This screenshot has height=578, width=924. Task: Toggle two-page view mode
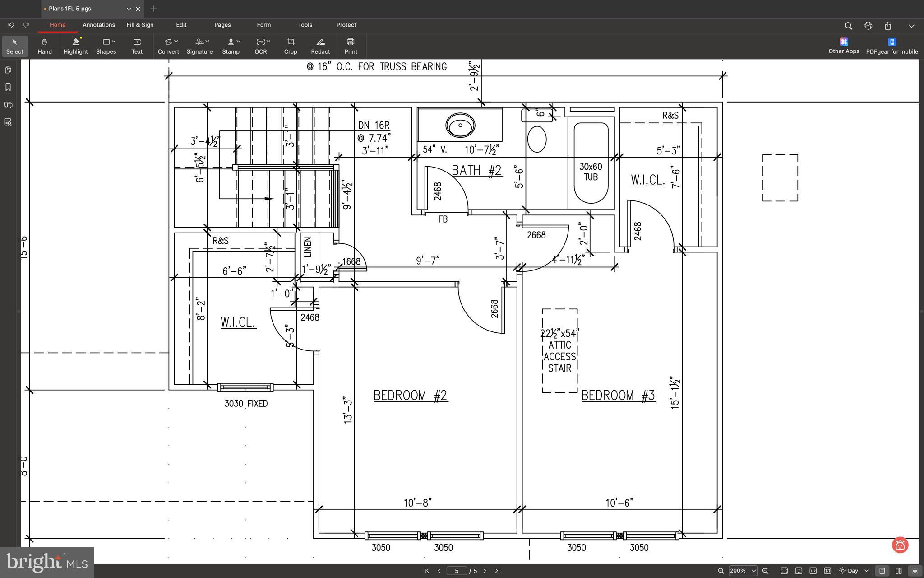coord(898,571)
